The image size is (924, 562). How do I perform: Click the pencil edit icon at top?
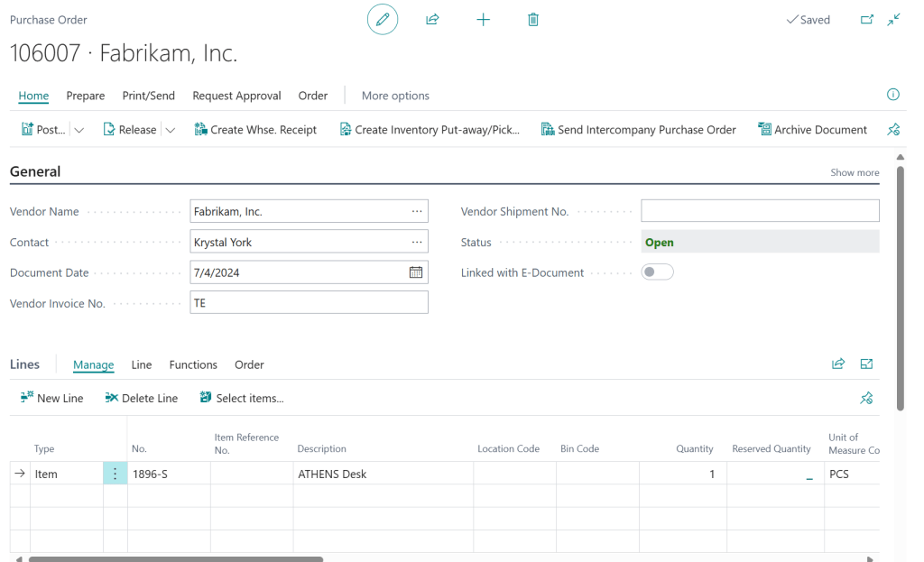[x=383, y=20]
